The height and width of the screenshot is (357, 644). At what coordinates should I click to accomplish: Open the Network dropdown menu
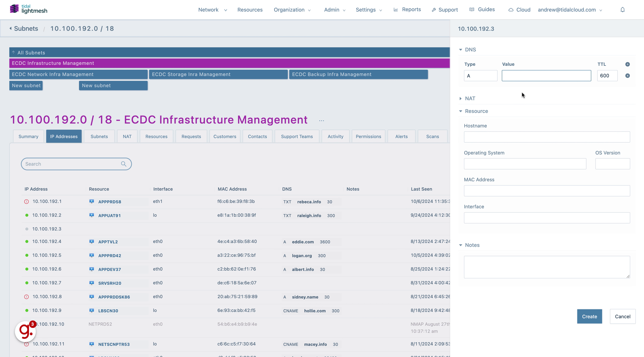tap(212, 10)
